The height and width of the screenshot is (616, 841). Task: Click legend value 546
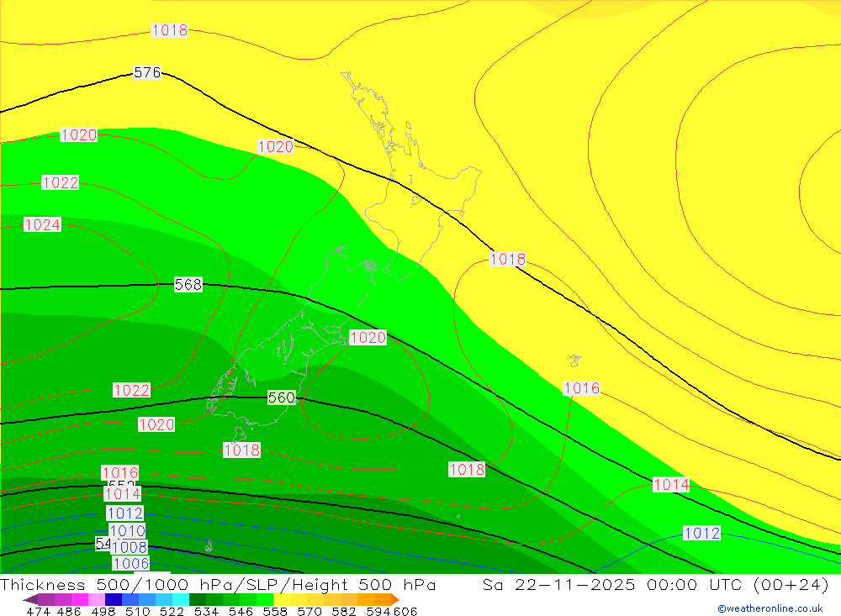(x=241, y=611)
